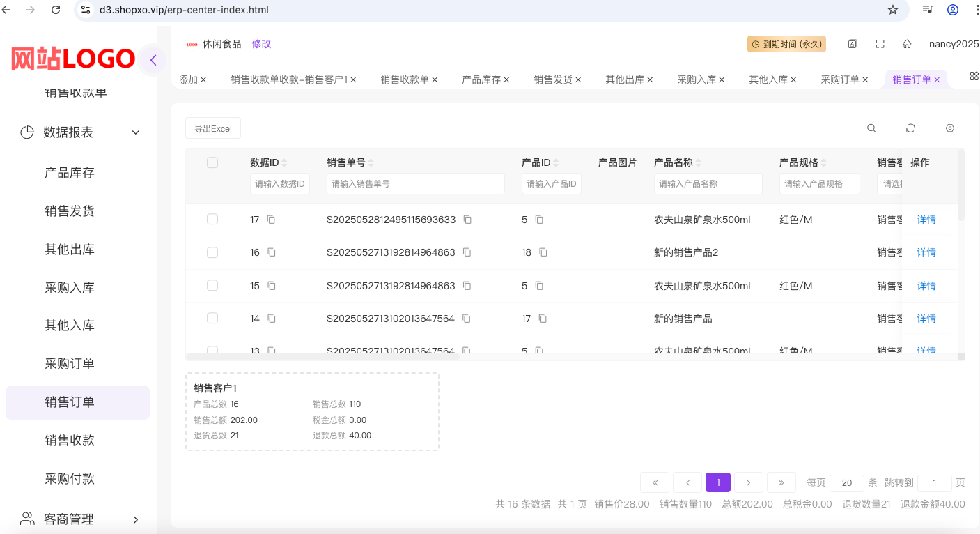Sort table by 产品ID column
980x534 pixels.
pos(556,163)
